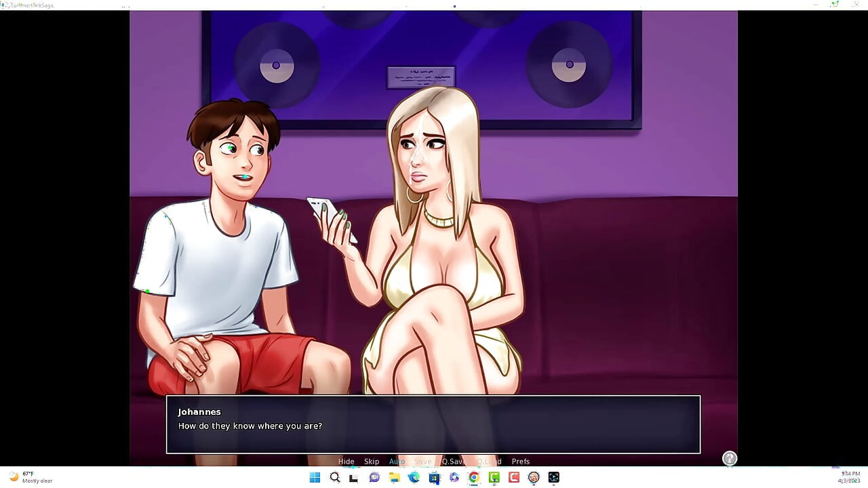Launch Microsoft Edge from the taskbar

coord(414,478)
